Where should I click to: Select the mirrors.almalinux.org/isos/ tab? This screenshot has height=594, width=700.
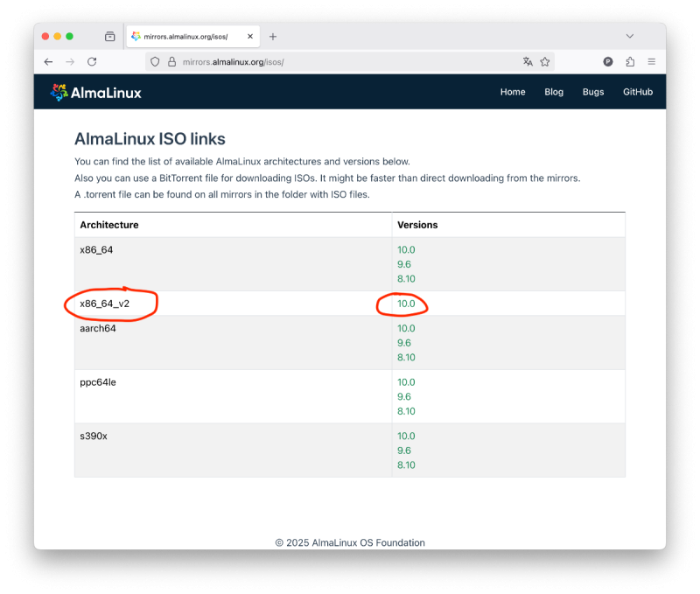[x=185, y=37]
